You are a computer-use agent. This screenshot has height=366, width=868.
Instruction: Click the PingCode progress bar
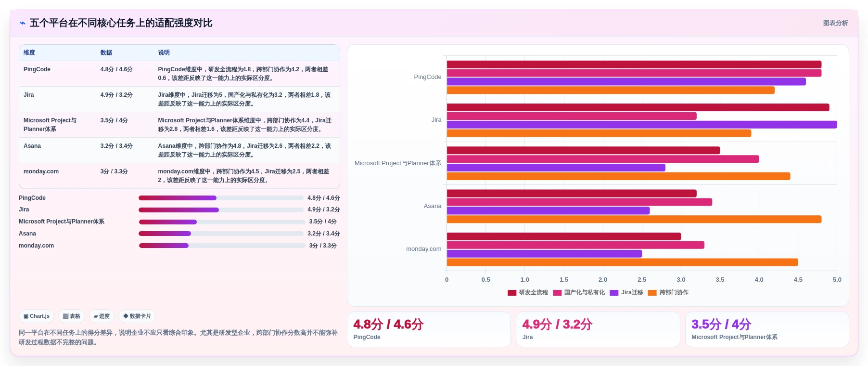[x=221, y=198]
